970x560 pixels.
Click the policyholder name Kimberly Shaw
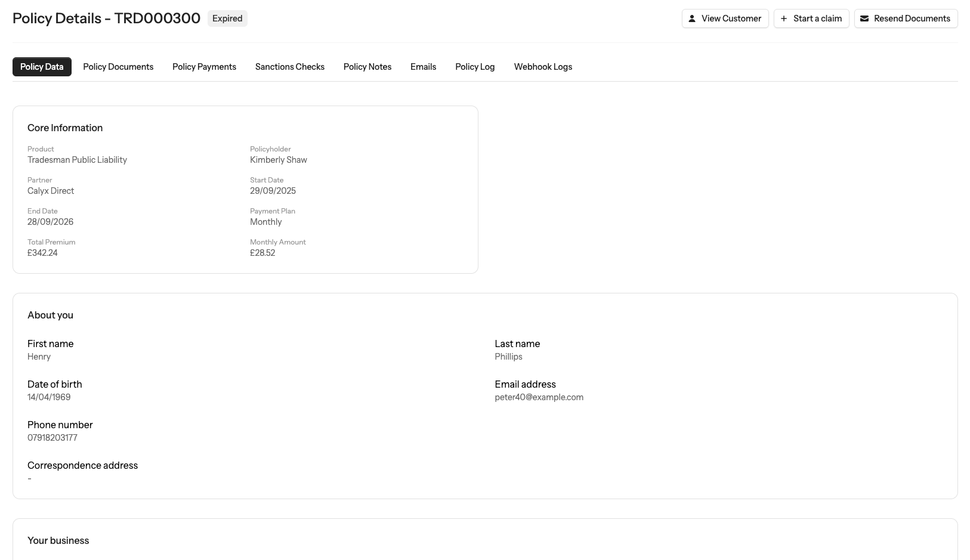tap(279, 160)
